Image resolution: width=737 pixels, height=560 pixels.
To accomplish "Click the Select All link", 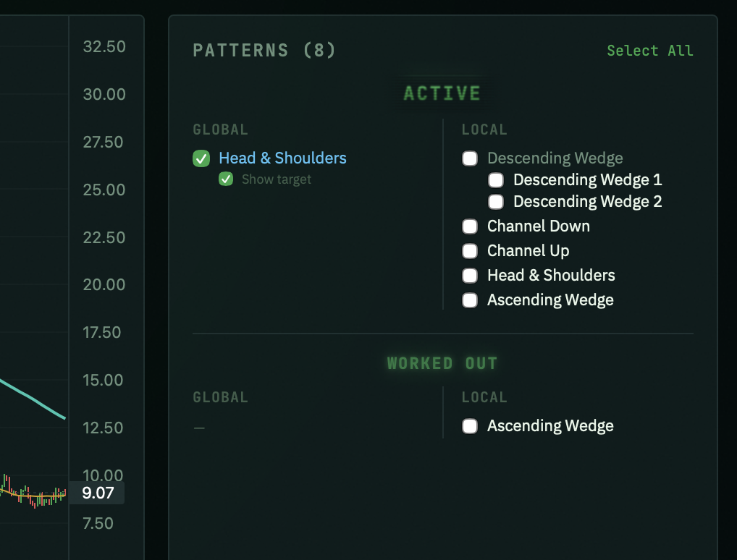I will click(x=649, y=51).
